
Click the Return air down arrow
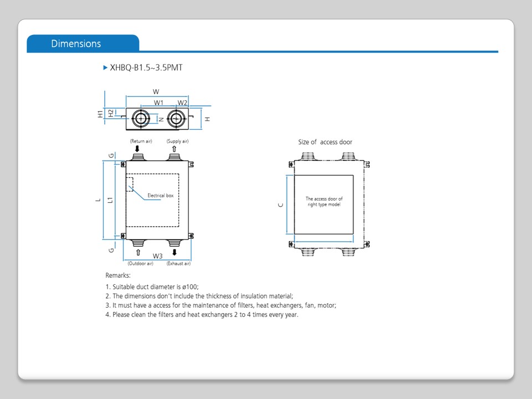coord(137,149)
